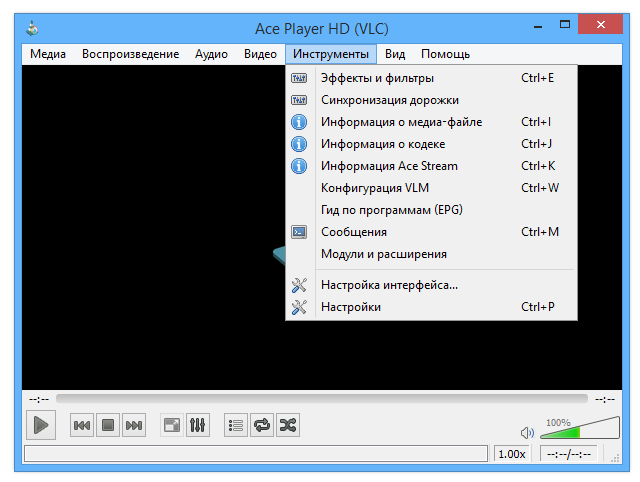Open Модули и расширения
Screen dimensions: 640x482
pos(431,254)
